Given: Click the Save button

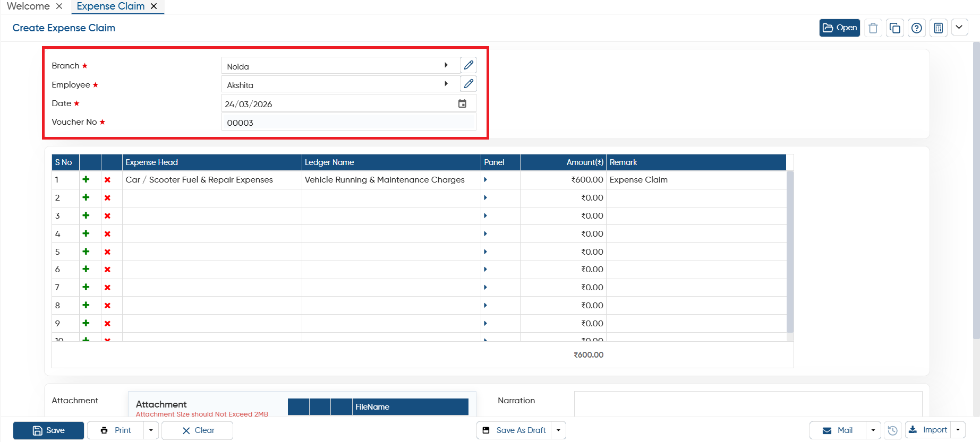Looking at the screenshot, I should coord(48,430).
